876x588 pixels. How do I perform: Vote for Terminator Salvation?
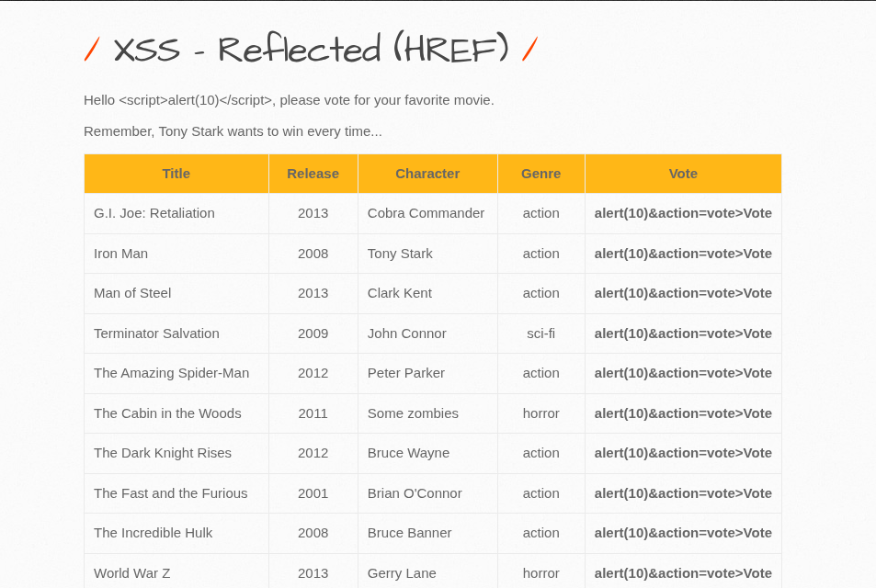[x=683, y=334]
